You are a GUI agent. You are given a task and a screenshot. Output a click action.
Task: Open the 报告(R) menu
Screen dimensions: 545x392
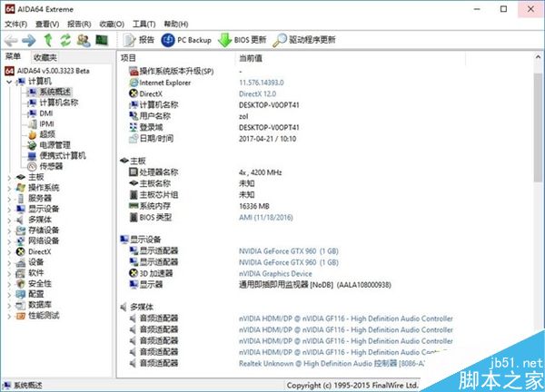[x=79, y=24]
